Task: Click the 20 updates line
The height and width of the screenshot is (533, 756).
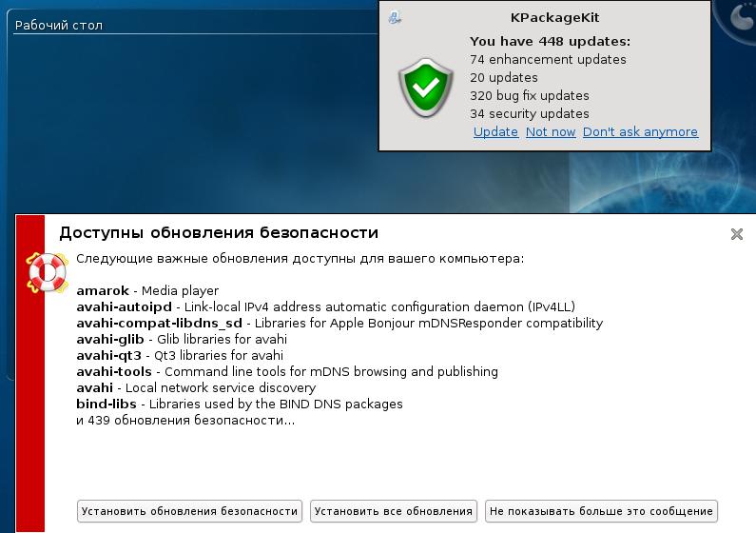Action: 504,78
